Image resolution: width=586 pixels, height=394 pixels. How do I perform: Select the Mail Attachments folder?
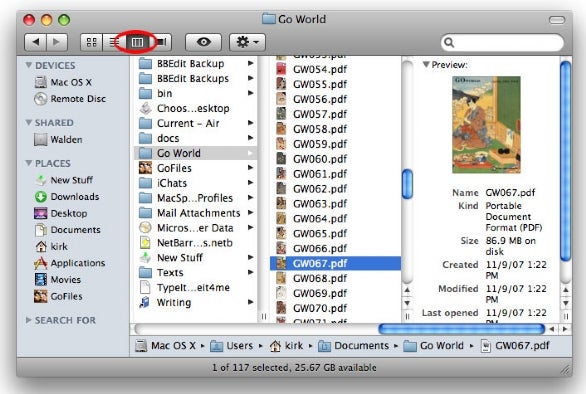(196, 213)
